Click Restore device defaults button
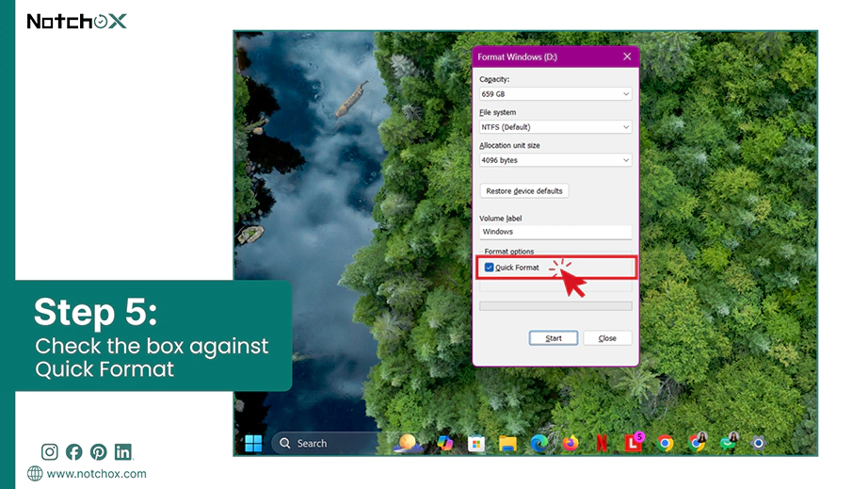Viewport: 868px width, 489px height. coord(524,191)
